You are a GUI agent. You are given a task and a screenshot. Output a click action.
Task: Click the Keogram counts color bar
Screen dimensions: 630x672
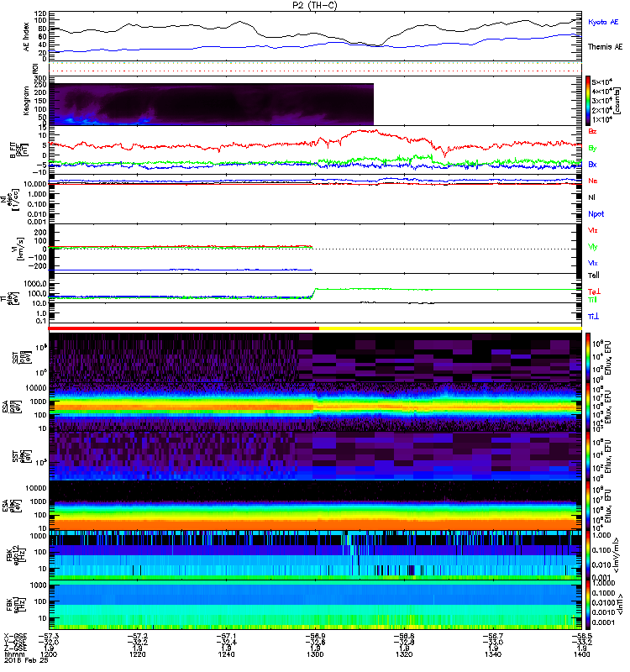(x=587, y=100)
